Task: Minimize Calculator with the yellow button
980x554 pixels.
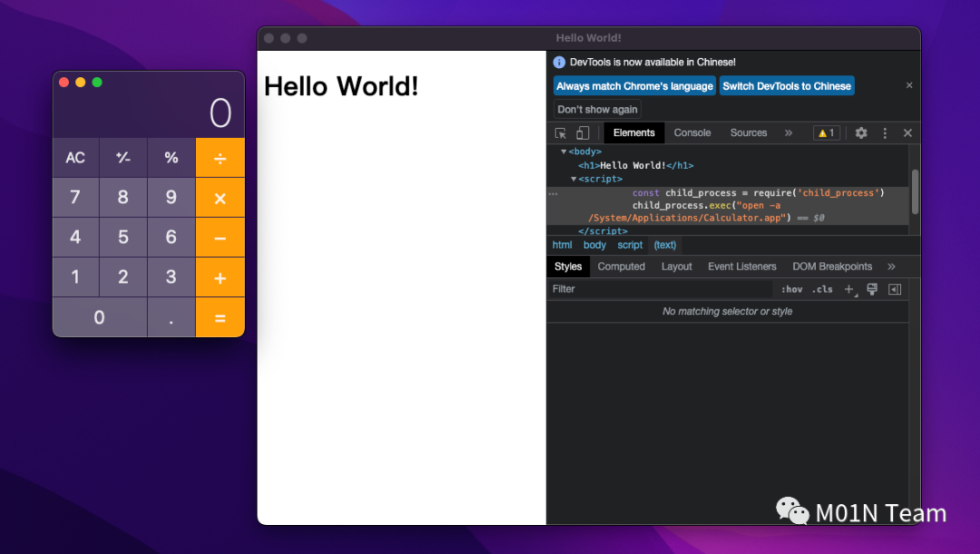Action: pos(80,83)
